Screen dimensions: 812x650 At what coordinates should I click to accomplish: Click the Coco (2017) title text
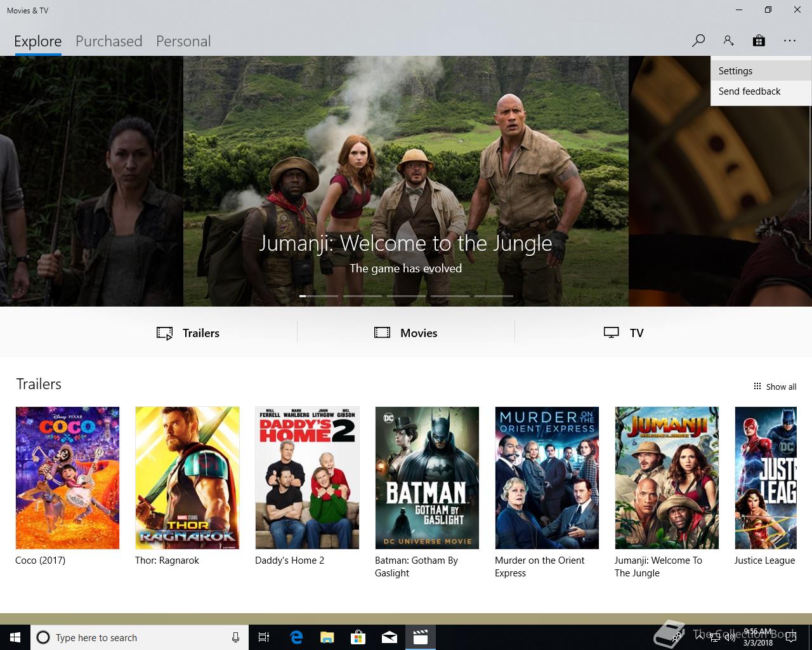(x=41, y=560)
